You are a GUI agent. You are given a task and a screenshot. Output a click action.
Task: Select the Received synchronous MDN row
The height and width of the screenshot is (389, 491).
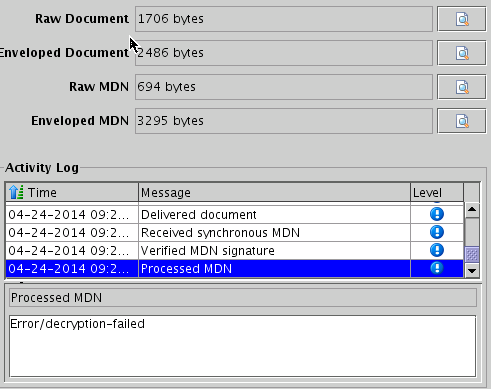tap(234, 233)
